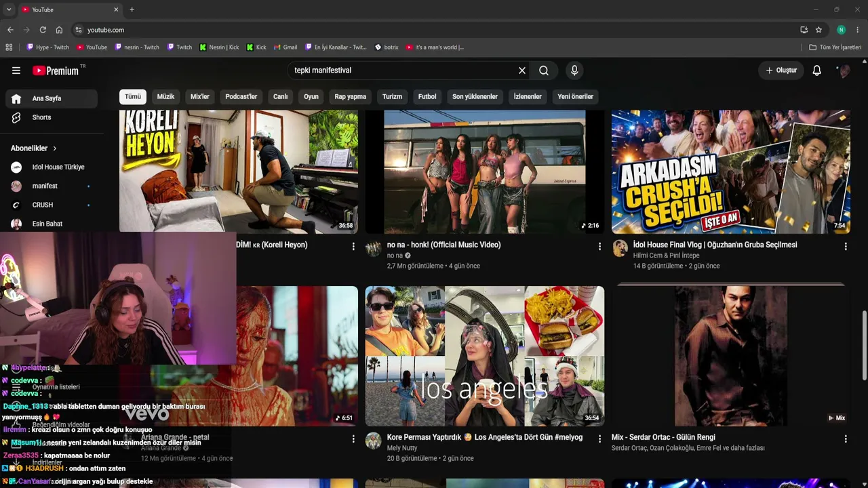Open the Mely Nutty channel avatar
The image size is (868, 488).
374,441
